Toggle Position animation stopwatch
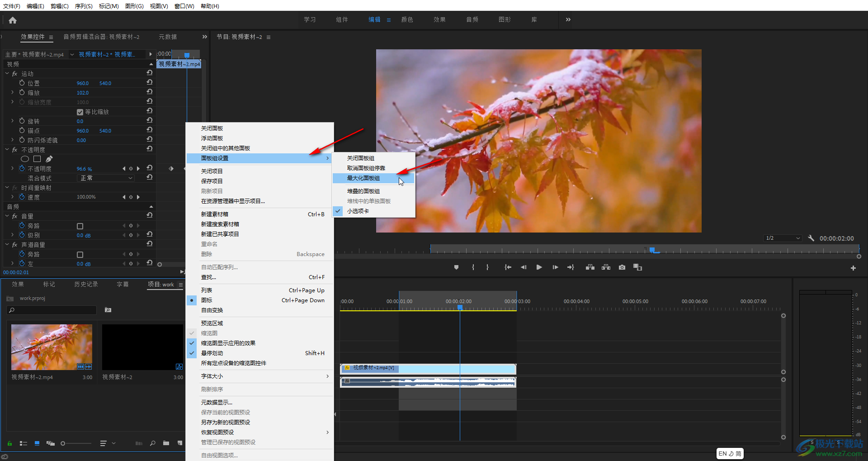This screenshot has width=868, height=461. coord(22,83)
